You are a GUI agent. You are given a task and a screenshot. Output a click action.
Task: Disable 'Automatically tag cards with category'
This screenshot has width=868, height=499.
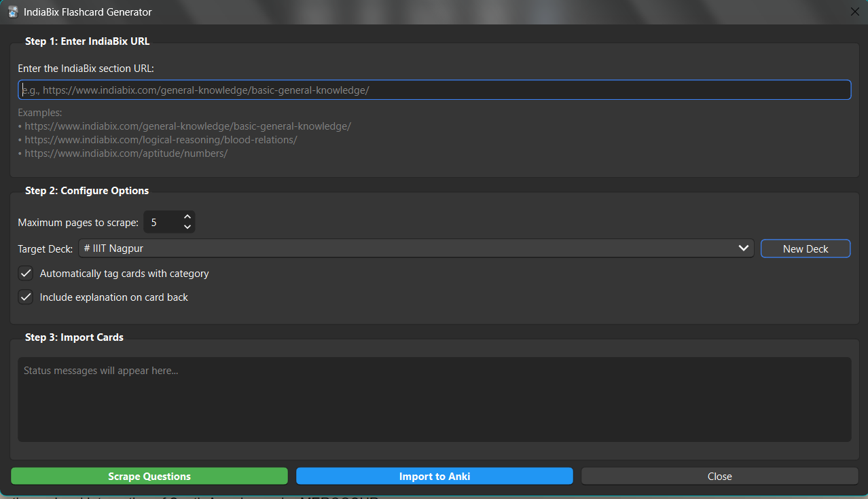(25, 273)
